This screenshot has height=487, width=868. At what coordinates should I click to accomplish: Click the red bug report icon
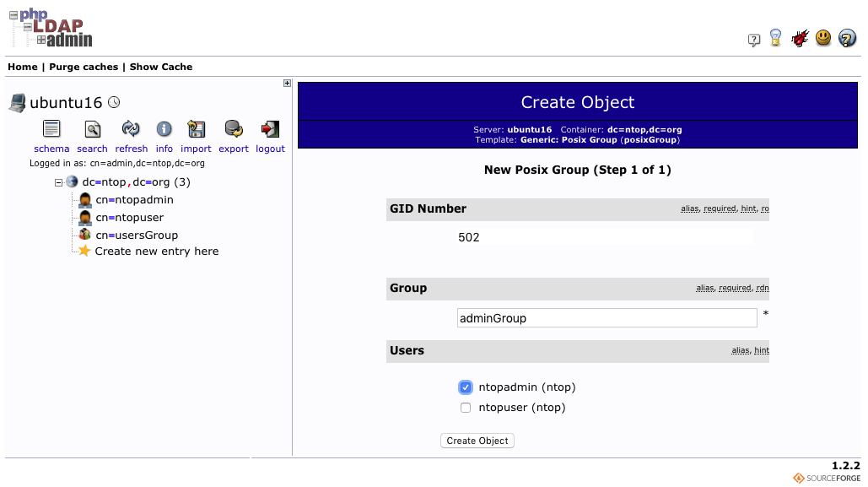coord(800,38)
